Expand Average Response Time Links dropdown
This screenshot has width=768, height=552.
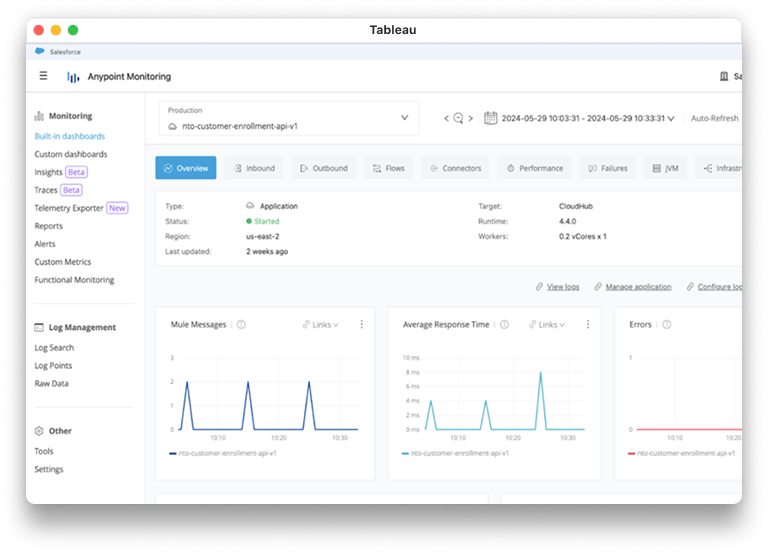coord(547,325)
